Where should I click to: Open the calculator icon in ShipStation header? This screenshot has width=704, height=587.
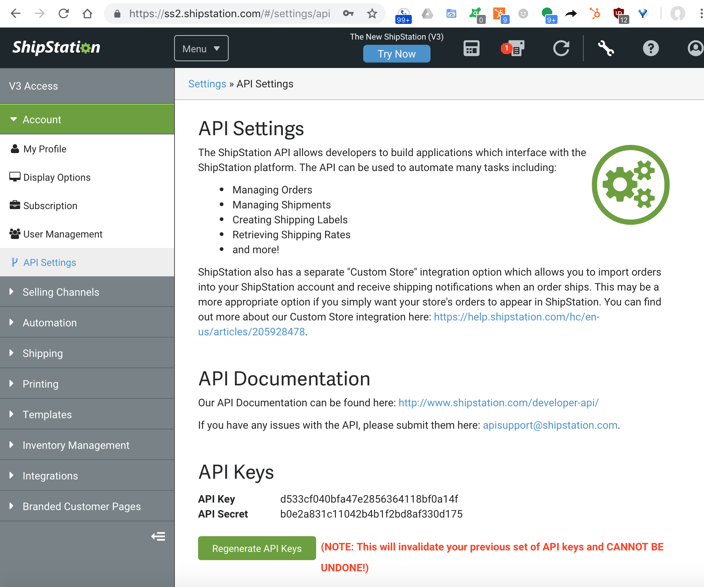471,48
